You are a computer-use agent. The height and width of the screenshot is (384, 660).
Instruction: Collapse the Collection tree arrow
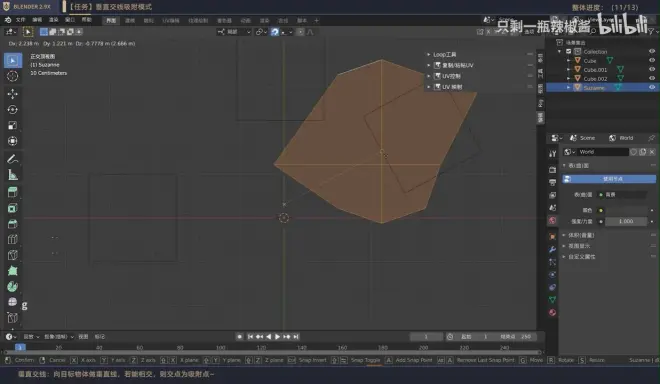pos(560,51)
